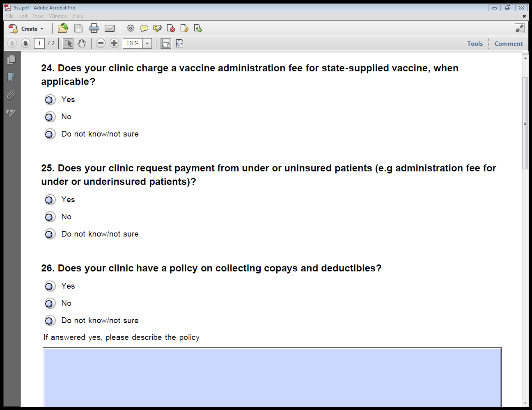Open the Window menu
The image size is (532, 410).
pos(58,16)
